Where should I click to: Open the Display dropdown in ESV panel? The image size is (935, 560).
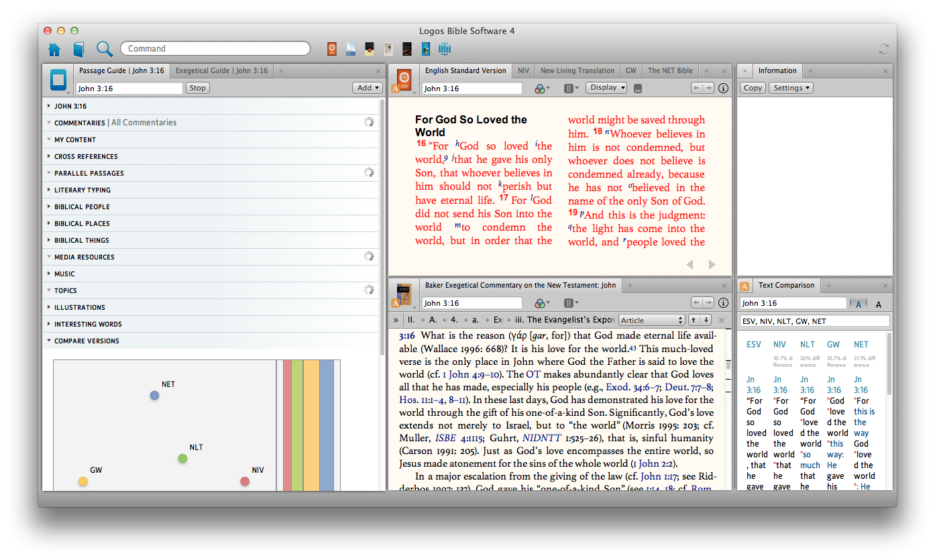[x=606, y=87]
